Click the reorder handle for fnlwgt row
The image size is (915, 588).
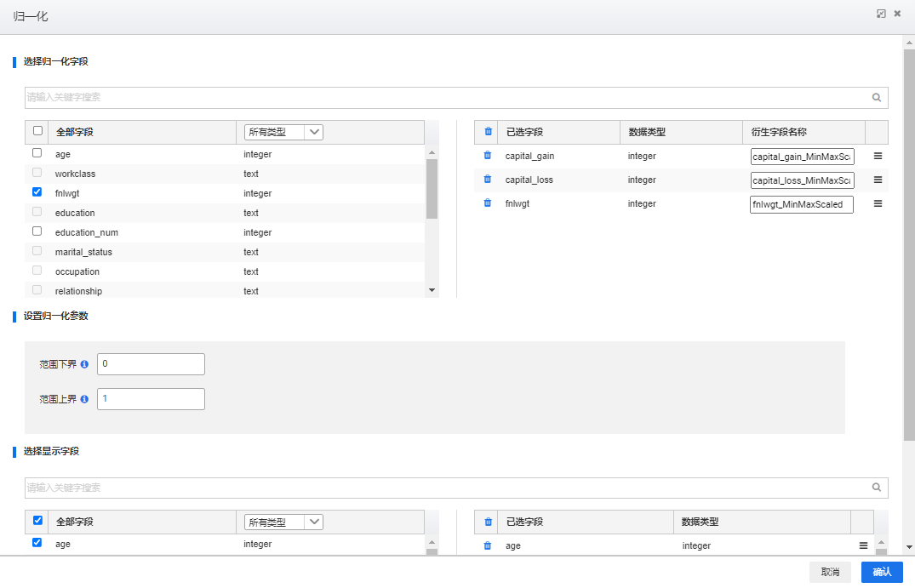click(x=878, y=203)
